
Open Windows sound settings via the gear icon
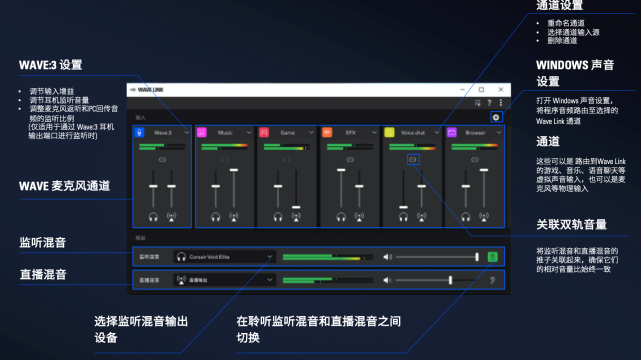click(496, 117)
